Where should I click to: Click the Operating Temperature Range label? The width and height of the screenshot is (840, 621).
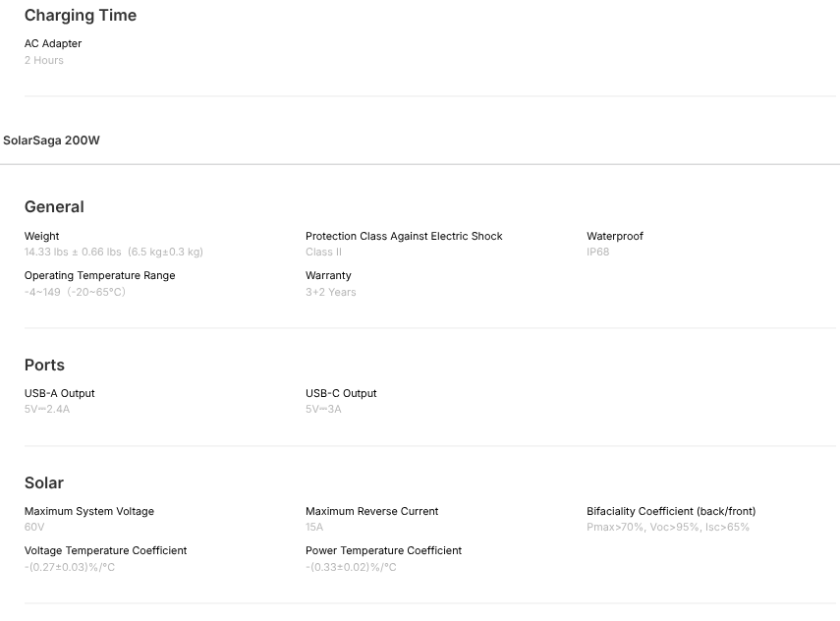[99, 275]
